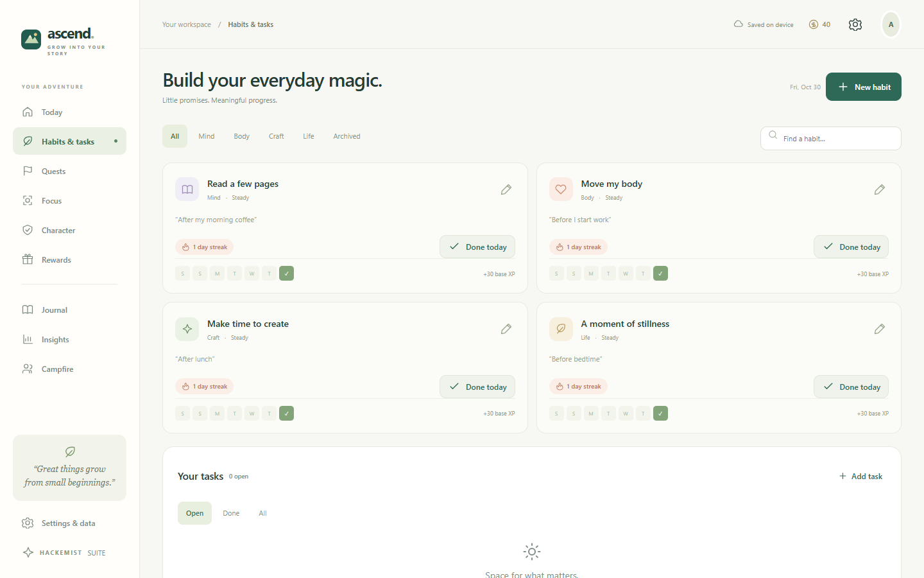Open Settings & data
This screenshot has width=924, height=578.
(69, 523)
